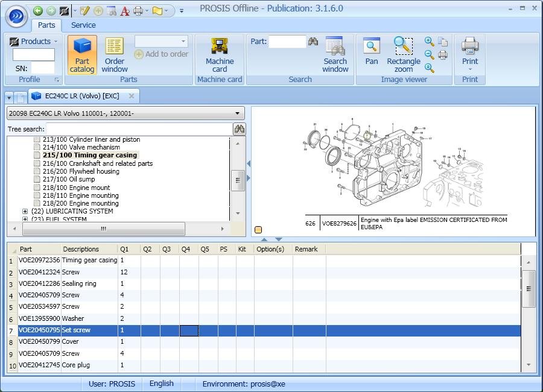Image resolution: width=543 pixels, height=392 pixels.
Task: Open the order selection combo box
Action: [x=161, y=42]
